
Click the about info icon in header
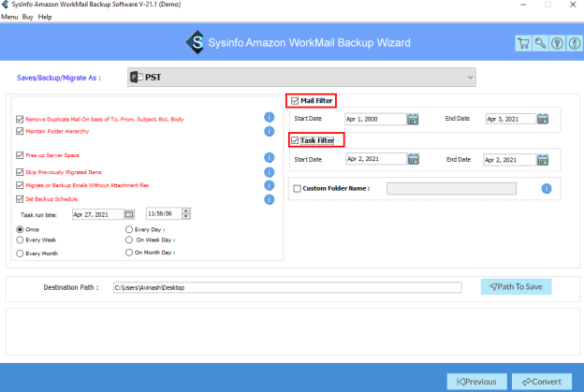click(x=575, y=44)
